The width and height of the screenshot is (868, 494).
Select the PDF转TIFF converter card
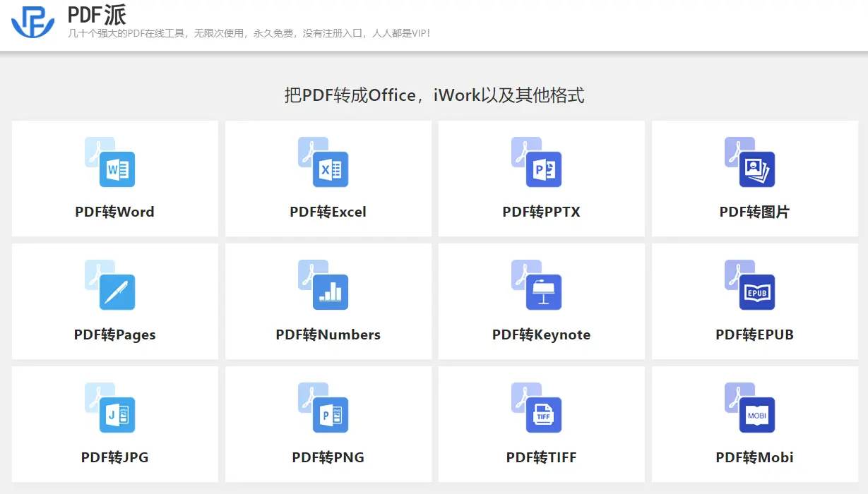tap(541, 423)
